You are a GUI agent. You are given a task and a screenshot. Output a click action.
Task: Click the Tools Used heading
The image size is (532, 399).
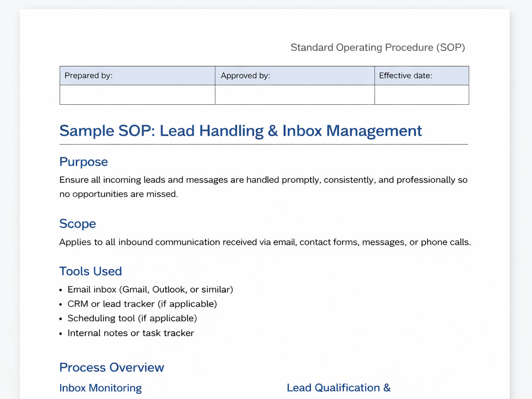click(x=90, y=271)
